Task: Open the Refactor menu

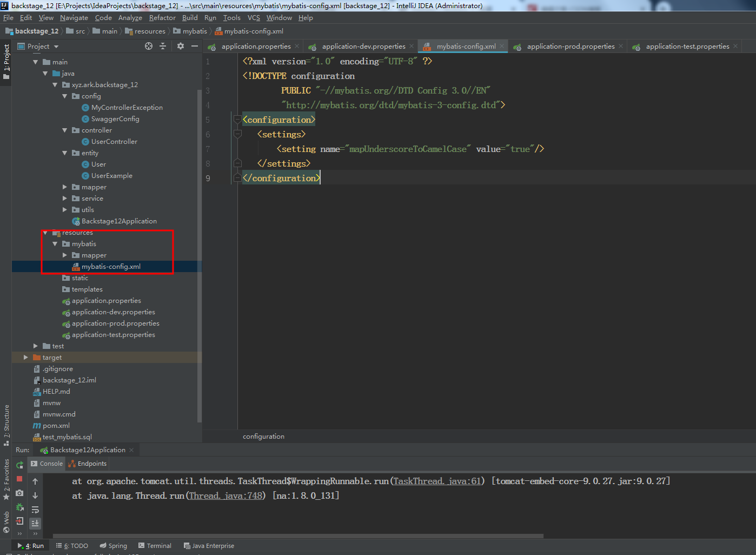Action: 162,17
